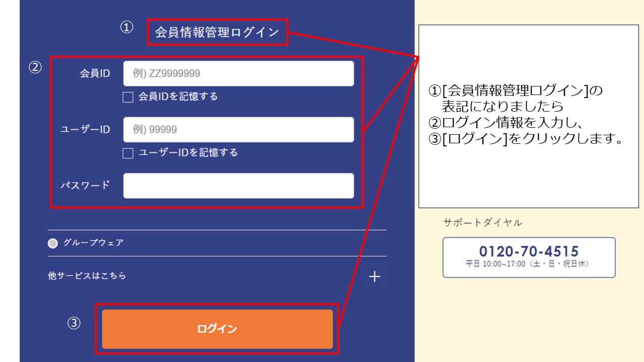
Task: Click the circled number ① marker
Action: (126, 28)
